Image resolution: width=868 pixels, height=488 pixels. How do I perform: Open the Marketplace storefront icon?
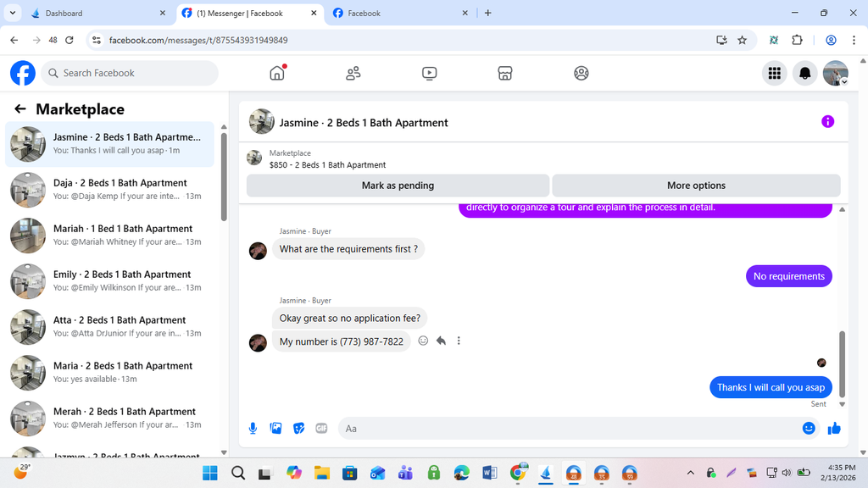[x=505, y=73]
